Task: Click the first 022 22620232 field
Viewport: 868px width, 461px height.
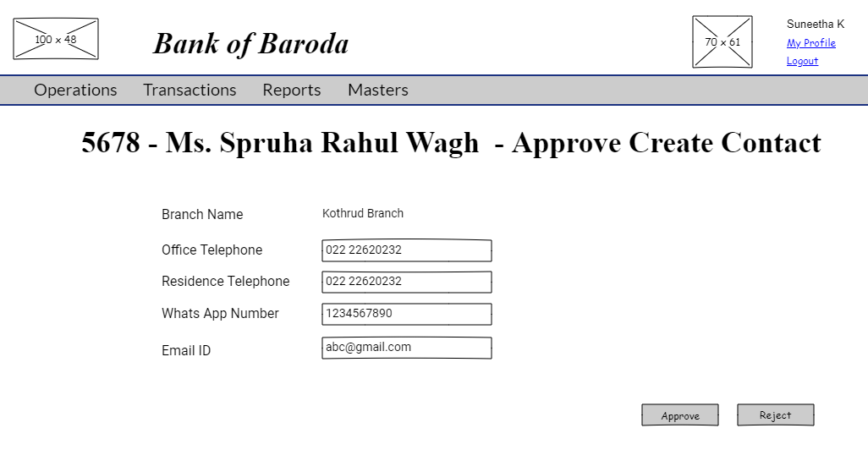Action: point(406,250)
